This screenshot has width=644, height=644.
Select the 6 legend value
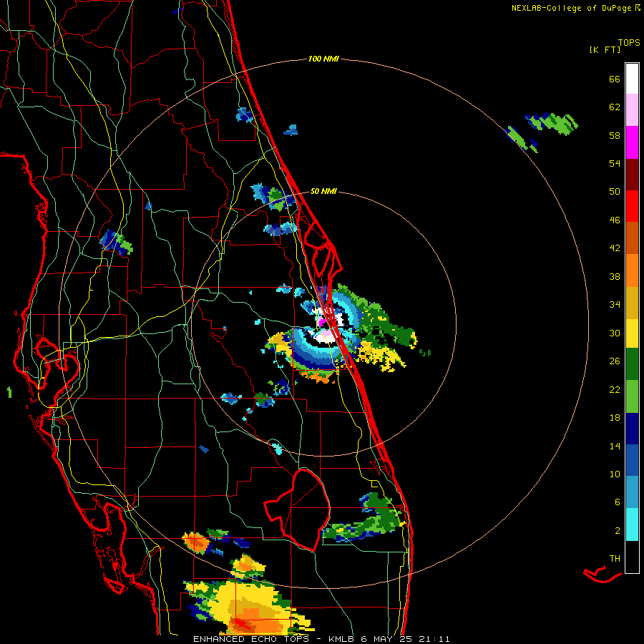pos(618,502)
